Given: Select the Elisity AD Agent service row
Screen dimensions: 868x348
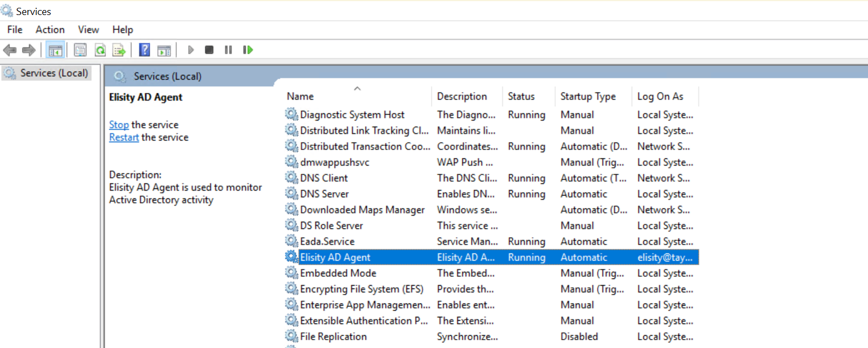Looking at the screenshot, I should [x=491, y=257].
